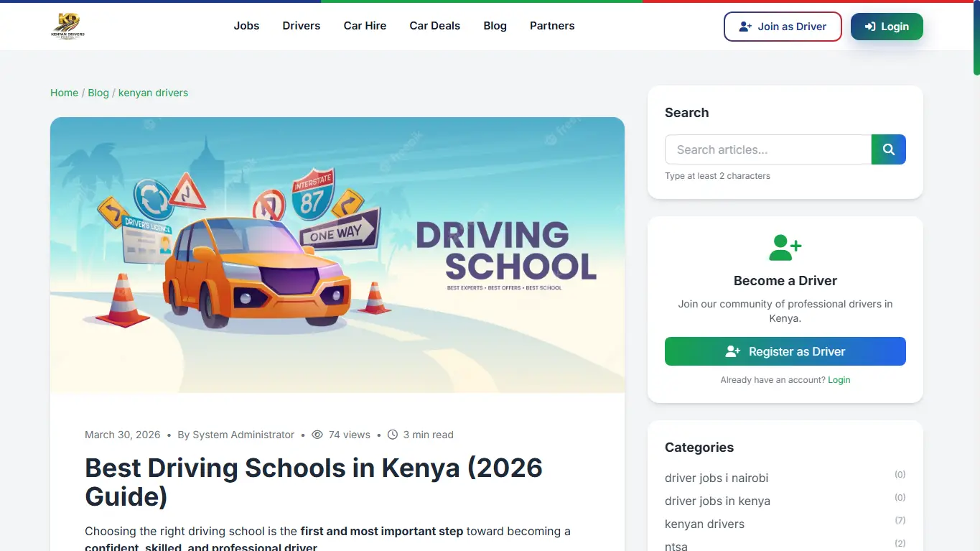Follow the kenyan drivers breadcrumb link
The image size is (980, 551).
coord(153,93)
